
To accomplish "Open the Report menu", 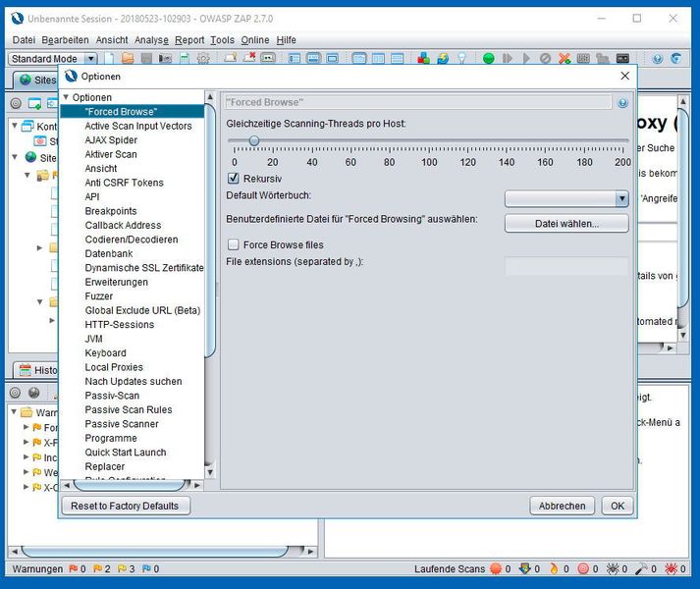I will pos(189,40).
